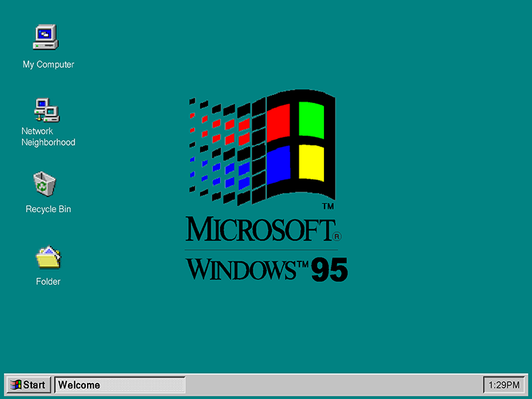Screen dimensions: 532x399
Task: Click the 1:29PM clock in tray
Action: (x=504, y=385)
